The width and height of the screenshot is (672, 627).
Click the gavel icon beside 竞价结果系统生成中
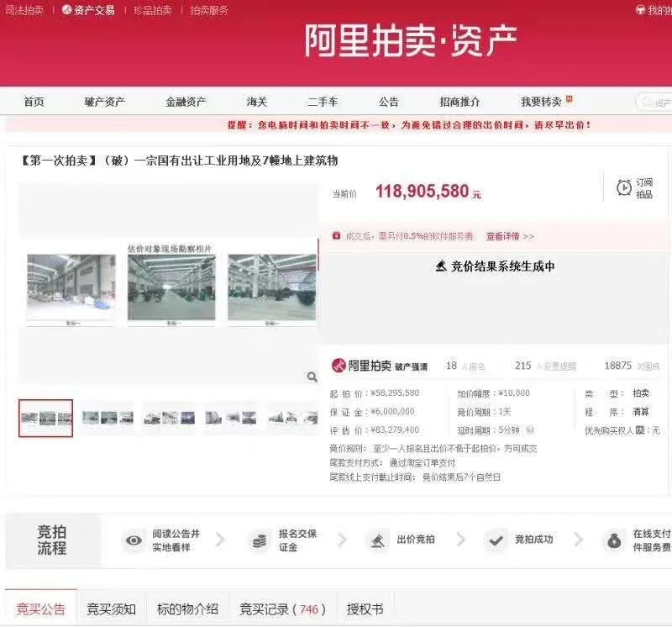pos(440,266)
